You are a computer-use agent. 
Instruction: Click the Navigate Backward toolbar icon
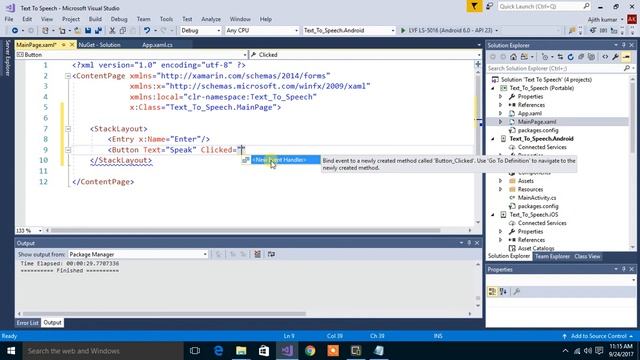[x=15, y=31]
